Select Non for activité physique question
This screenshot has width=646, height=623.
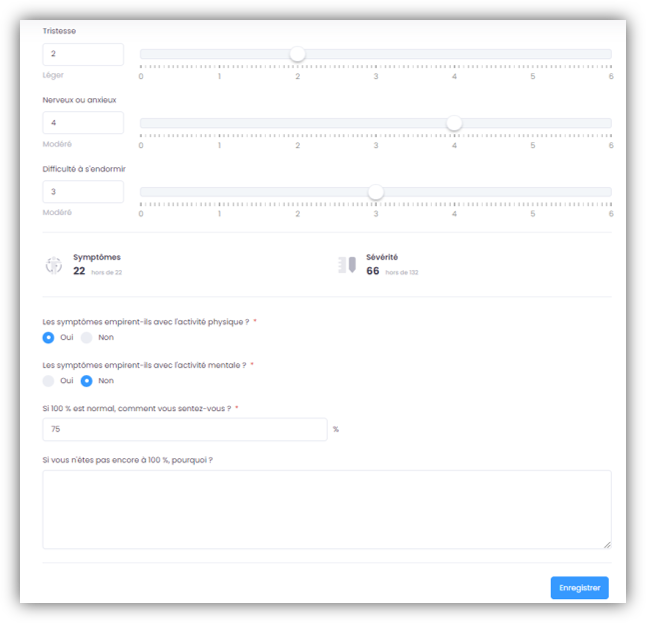pyautogui.click(x=87, y=338)
